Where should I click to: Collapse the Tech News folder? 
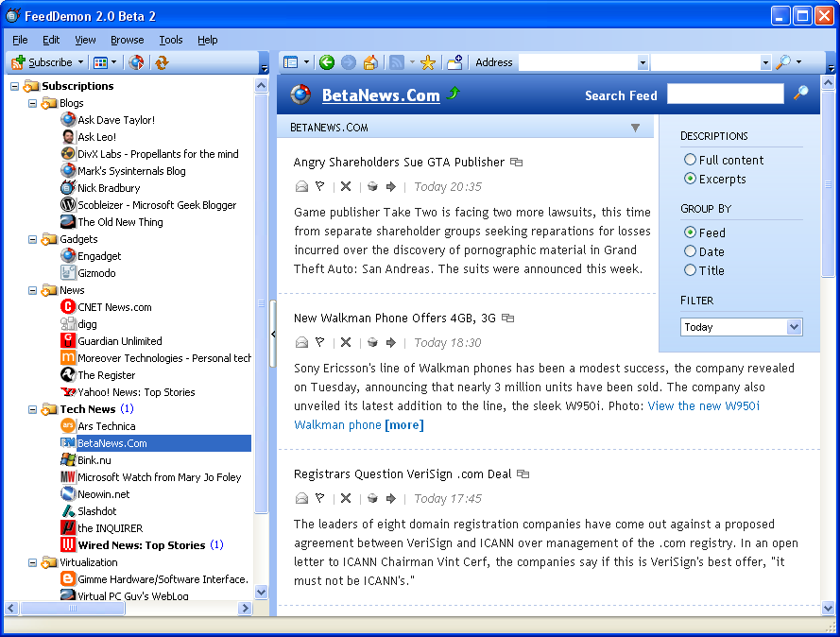coord(33,410)
